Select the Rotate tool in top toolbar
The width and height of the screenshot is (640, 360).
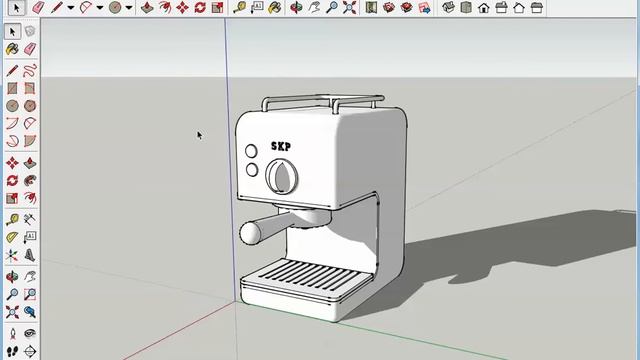pos(200,7)
